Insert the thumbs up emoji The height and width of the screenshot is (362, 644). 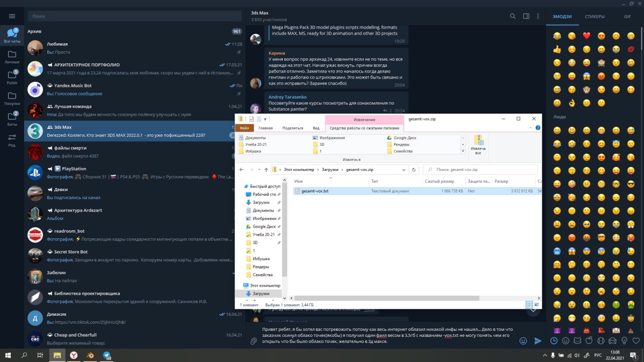(x=557, y=49)
